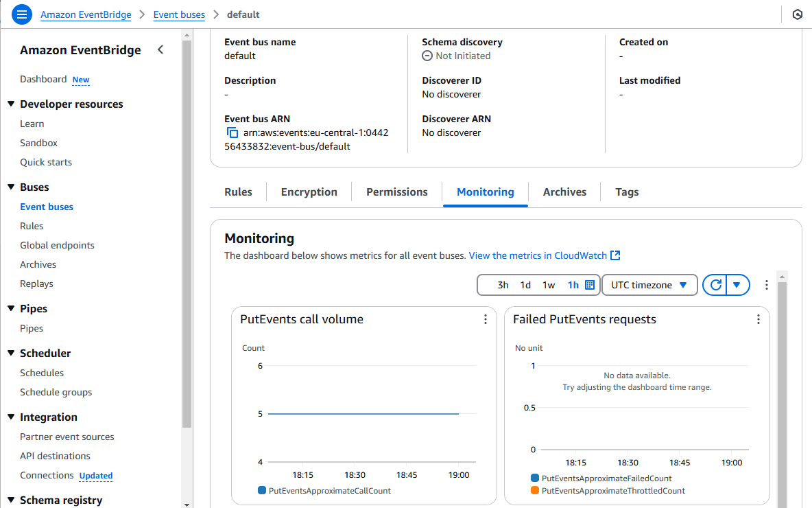812x508 pixels.
Task: Collapse the Amazon EventBridge side panel
Action: [160, 49]
